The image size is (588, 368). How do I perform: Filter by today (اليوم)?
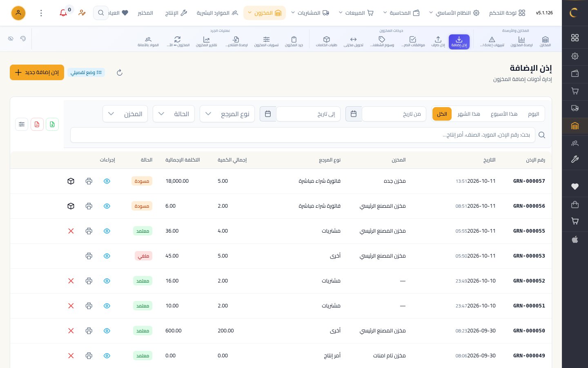pyautogui.click(x=534, y=114)
